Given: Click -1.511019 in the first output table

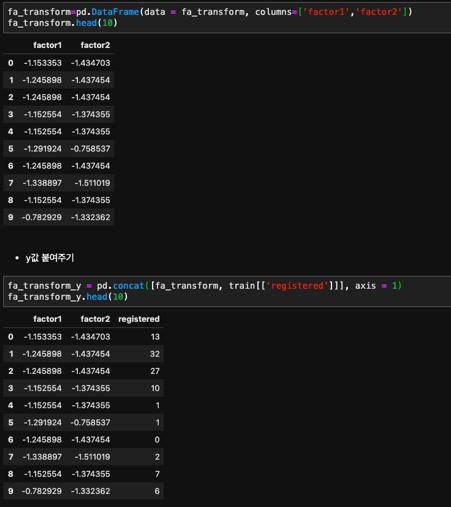Looking at the screenshot, I should (92, 183).
